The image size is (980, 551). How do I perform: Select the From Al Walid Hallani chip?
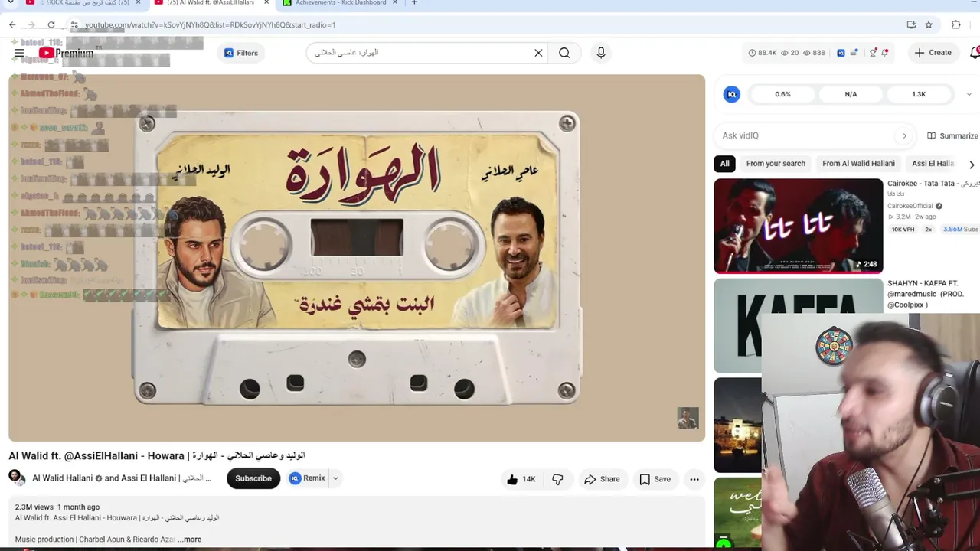point(858,163)
